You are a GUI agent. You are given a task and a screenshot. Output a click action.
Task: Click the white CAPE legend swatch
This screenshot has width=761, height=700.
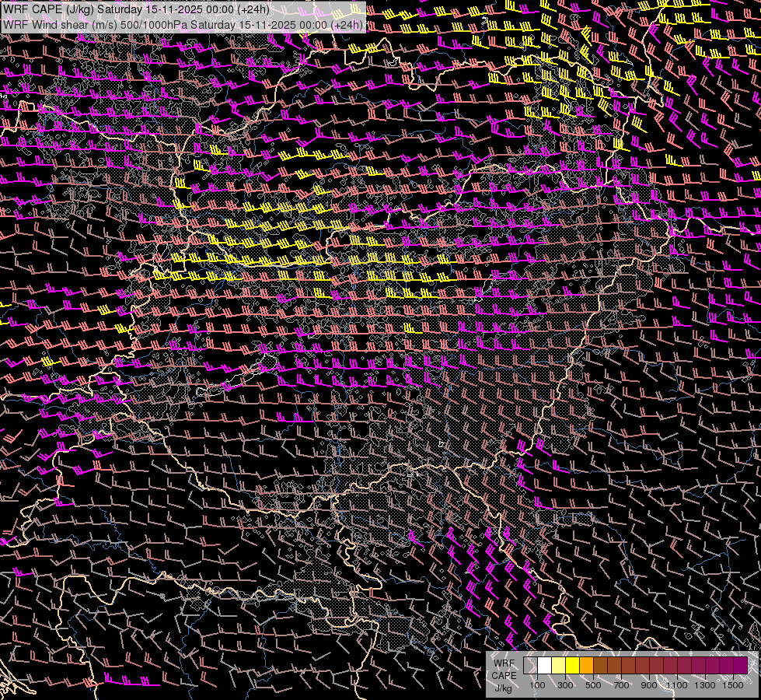pos(544,665)
